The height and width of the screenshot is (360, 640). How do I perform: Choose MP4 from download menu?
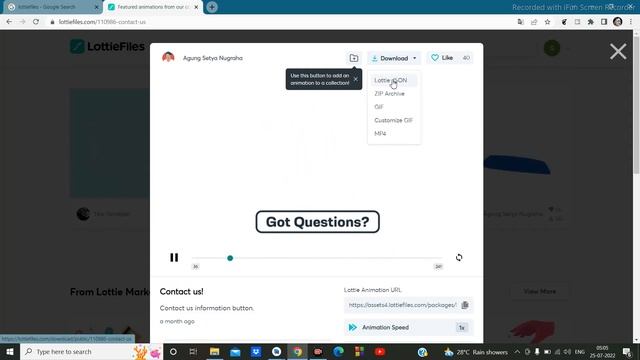click(x=380, y=133)
